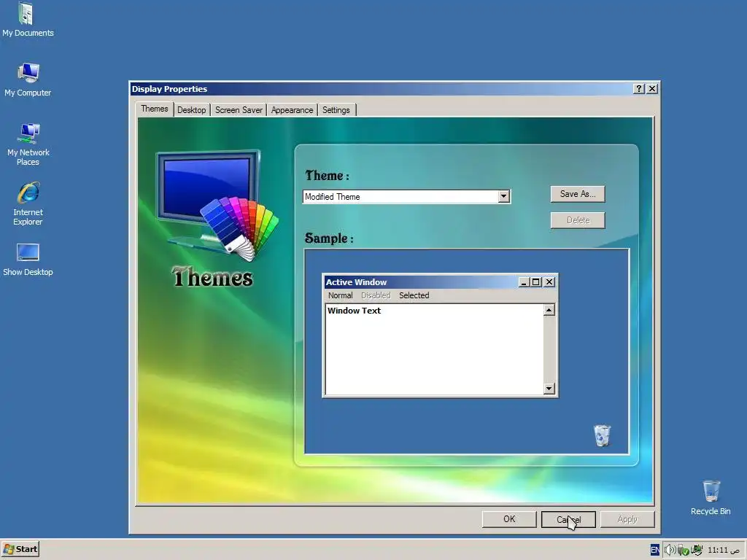
Task: Click sample window scrollbar down arrow
Action: coord(549,389)
